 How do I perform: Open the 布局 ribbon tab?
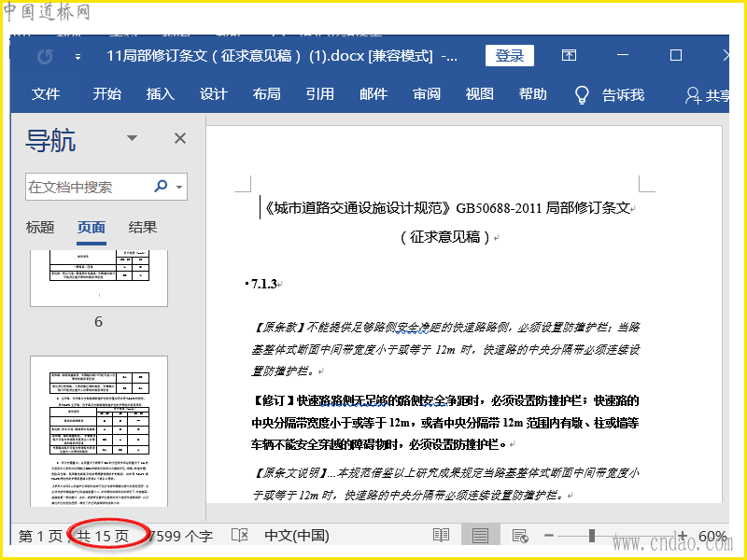tap(266, 94)
